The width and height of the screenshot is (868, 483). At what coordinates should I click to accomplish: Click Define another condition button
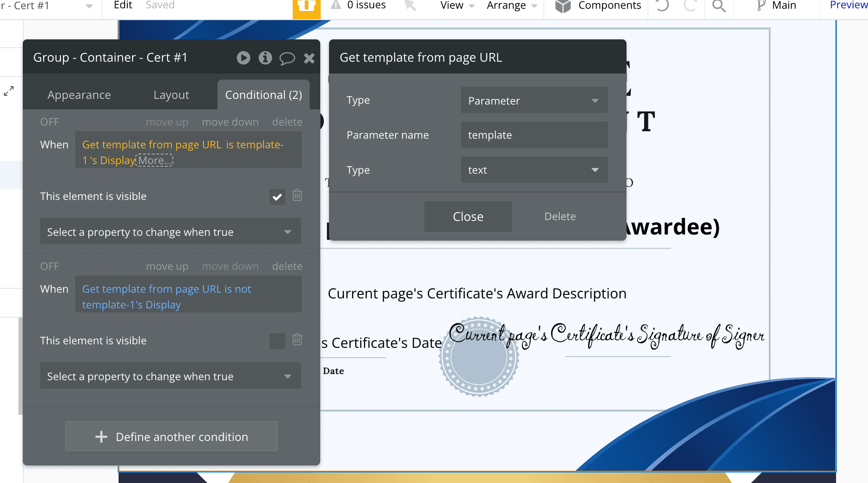click(172, 437)
